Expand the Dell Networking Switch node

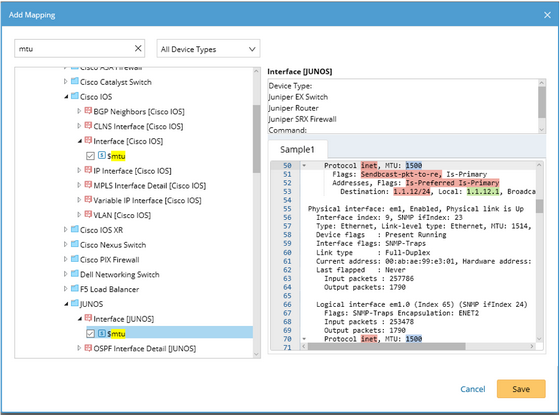[x=65, y=274]
